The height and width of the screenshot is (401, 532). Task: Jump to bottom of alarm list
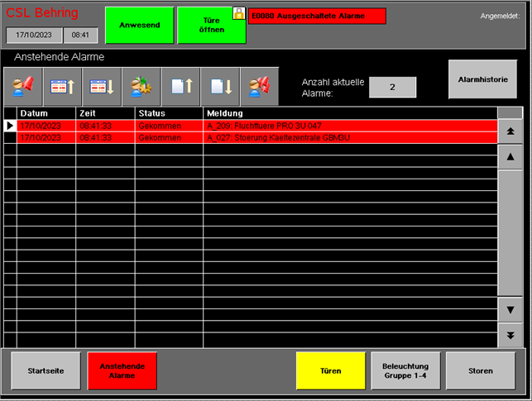click(x=510, y=335)
